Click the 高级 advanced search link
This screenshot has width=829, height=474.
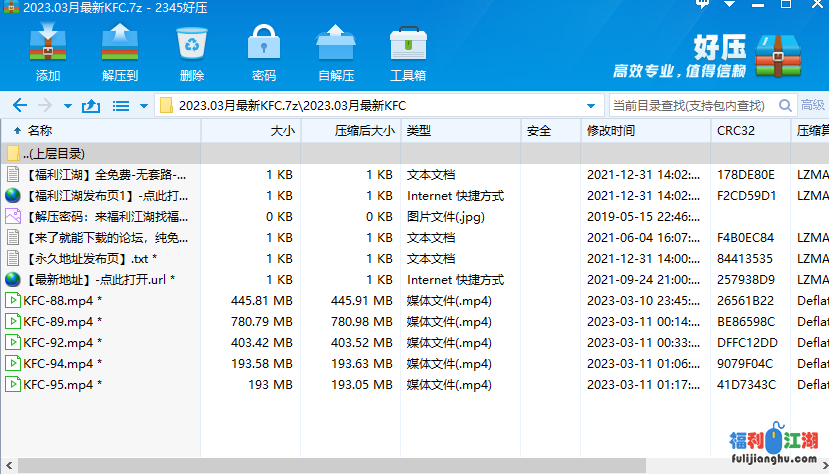coord(812,105)
